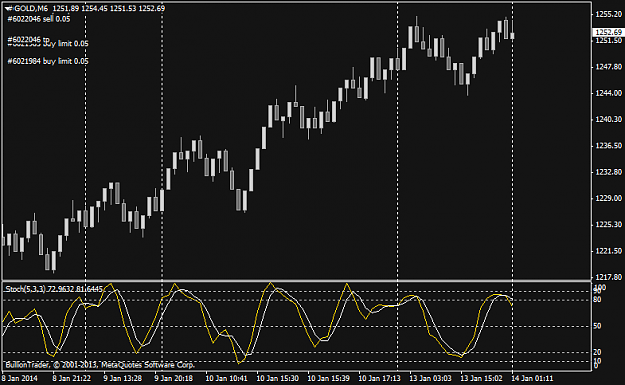Click the 1225.30 price scale label

pyautogui.click(x=608, y=225)
